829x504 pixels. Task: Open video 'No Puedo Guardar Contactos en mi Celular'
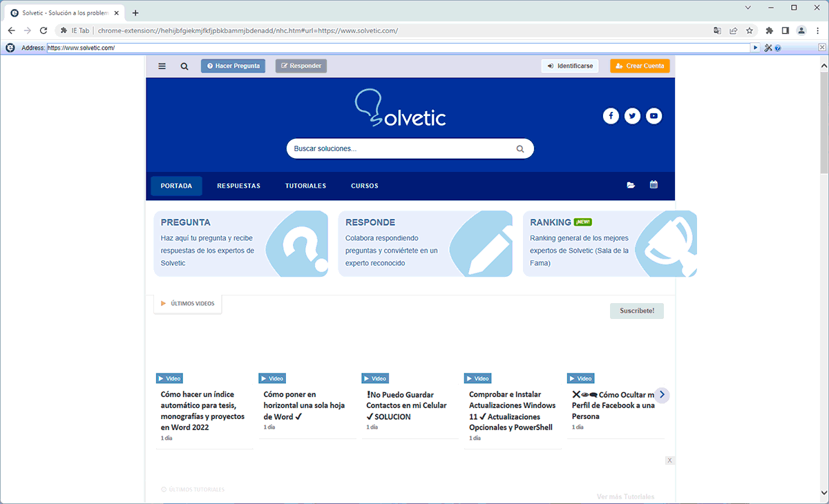(406, 405)
